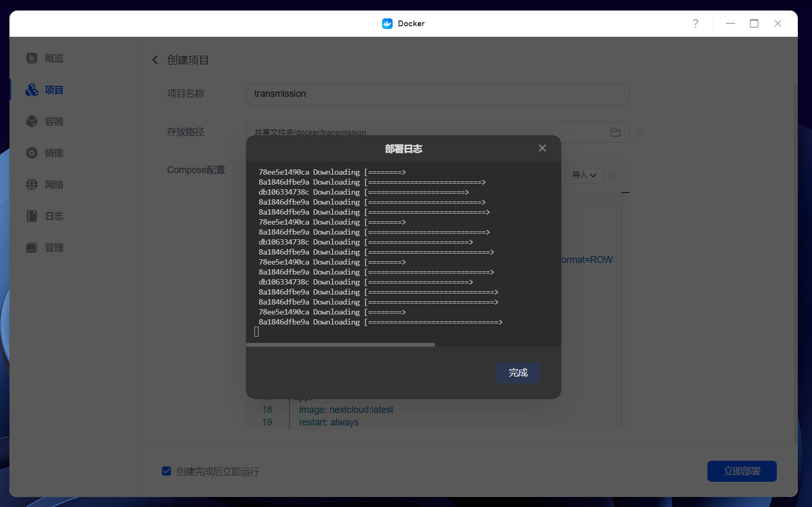Minimize the Docker window
The image size is (812, 507).
pyautogui.click(x=731, y=24)
